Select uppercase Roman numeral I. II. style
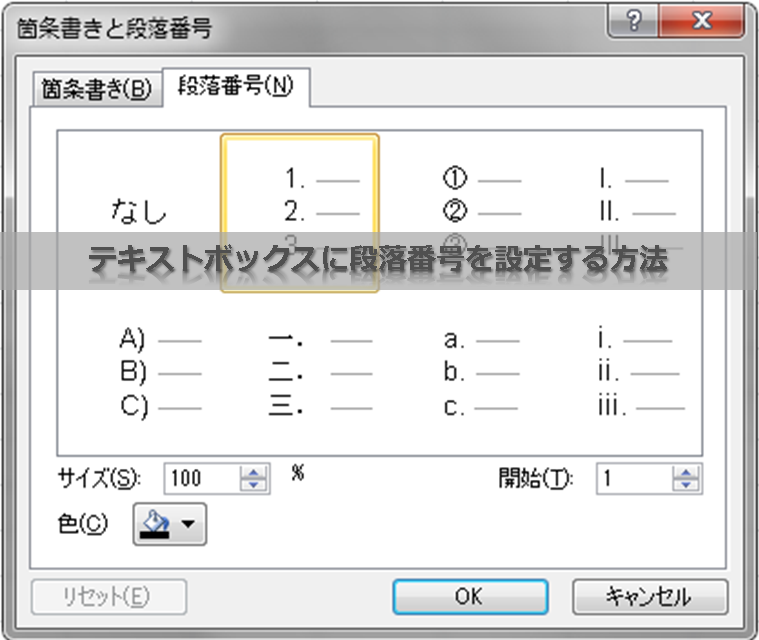Screen dimensions: 759x640 634,212
